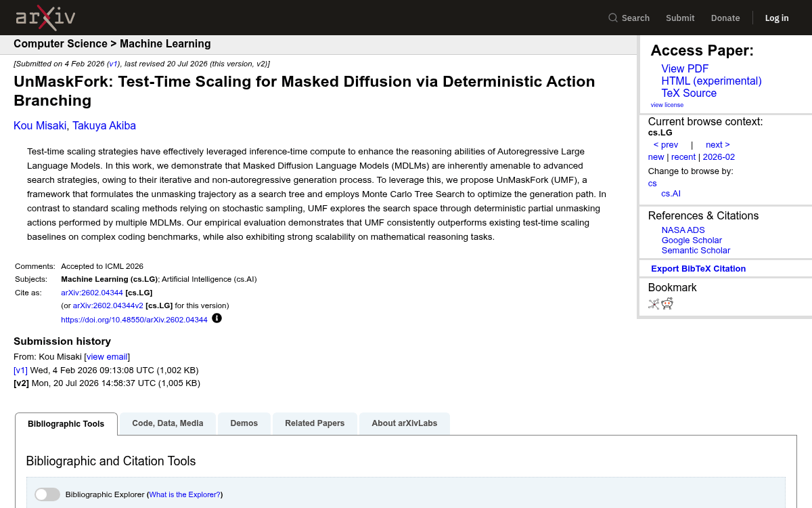Click the Bibliographic and Citation Tools heading
The width and height of the screenshot is (812, 508).
(111, 461)
